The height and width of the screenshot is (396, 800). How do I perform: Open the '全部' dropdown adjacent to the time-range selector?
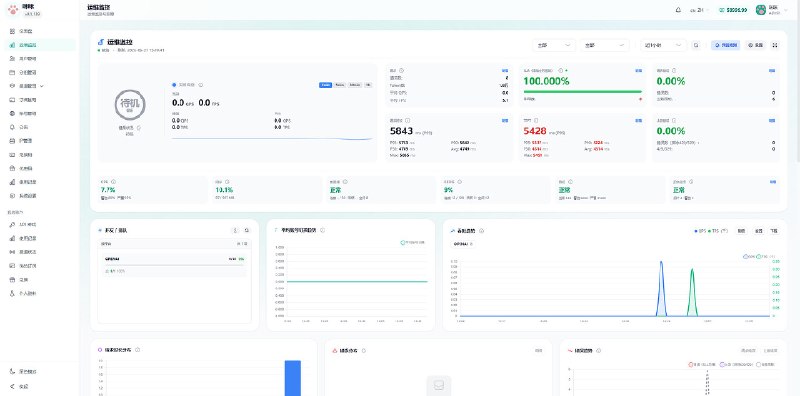click(606, 45)
